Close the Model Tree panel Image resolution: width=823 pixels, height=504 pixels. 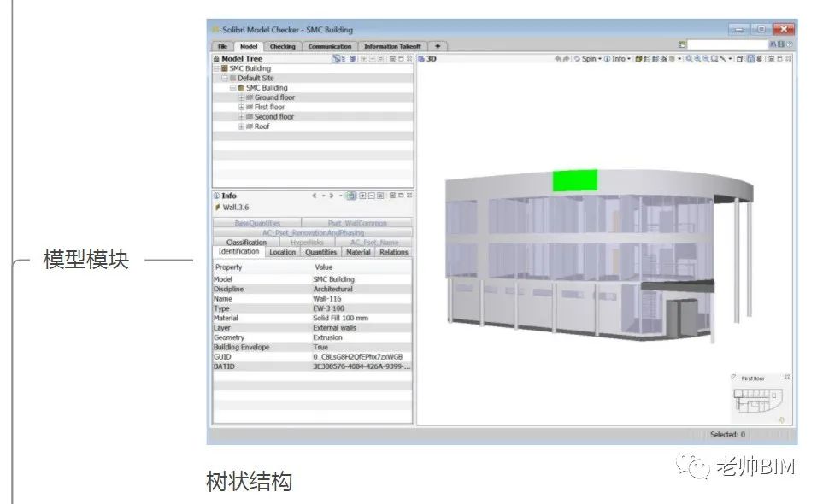point(409,59)
